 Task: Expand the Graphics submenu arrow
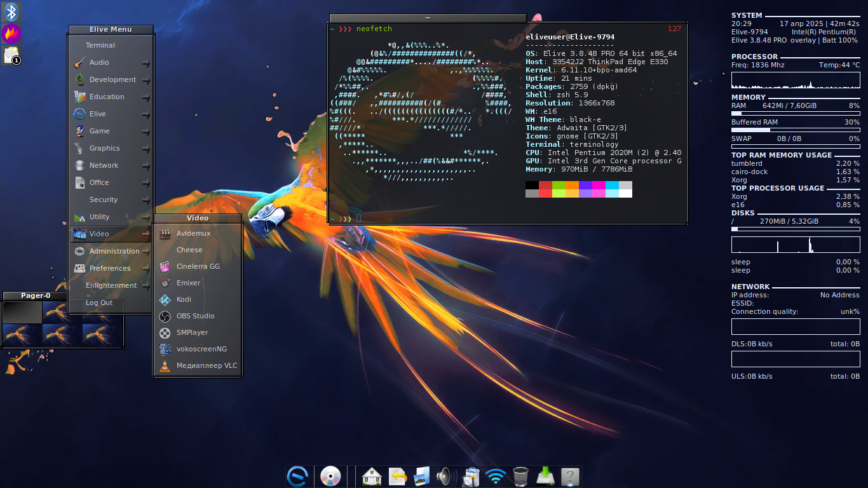tap(146, 149)
